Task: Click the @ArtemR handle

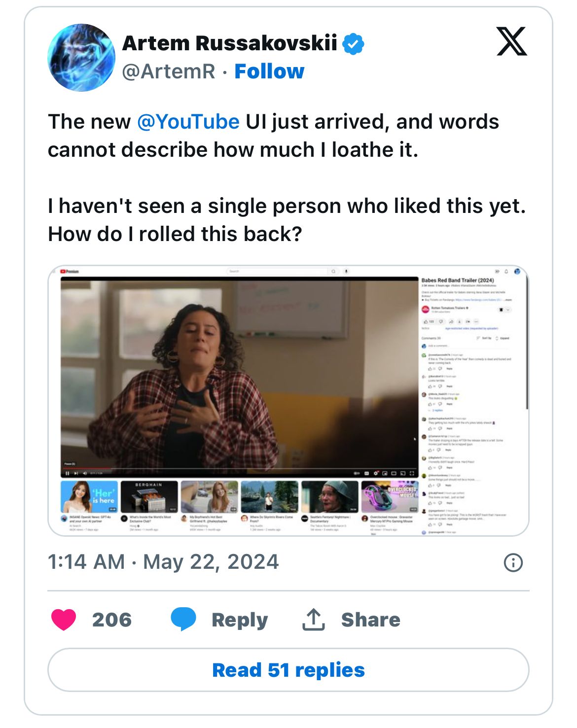Action: click(169, 71)
